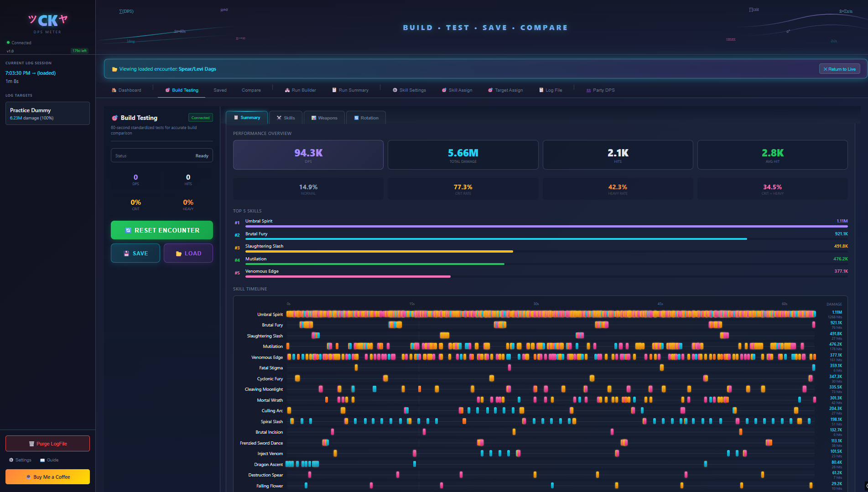This screenshot has width=868, height=492.
Task: Click the Weapons chart icon
Action: click(x=314, y=118)
